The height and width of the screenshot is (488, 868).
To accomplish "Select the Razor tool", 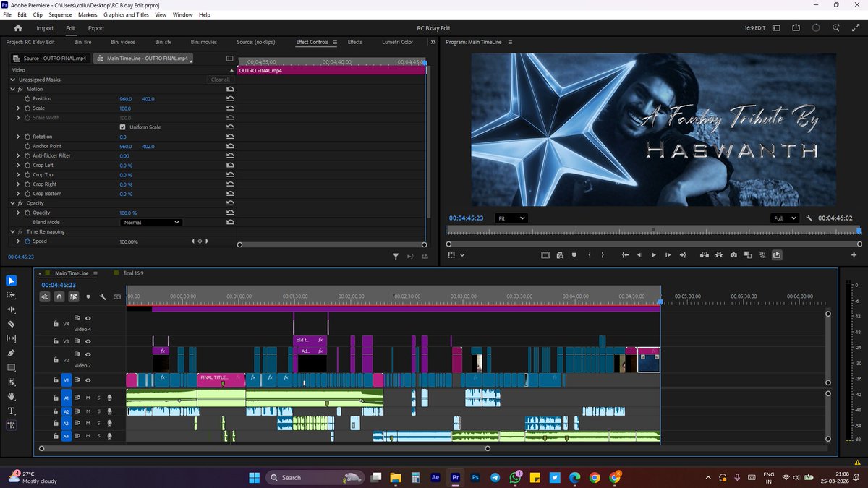I will 12,324.
